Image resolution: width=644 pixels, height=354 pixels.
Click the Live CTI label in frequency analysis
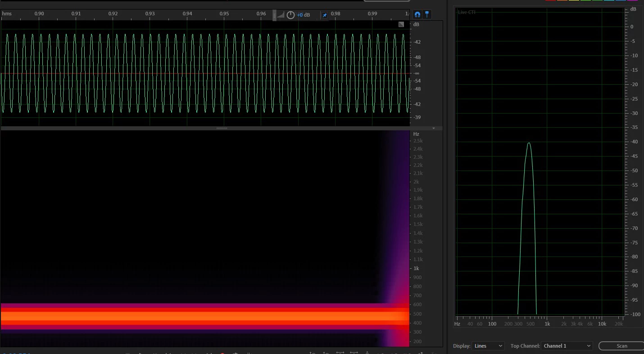tap(467, 12)
